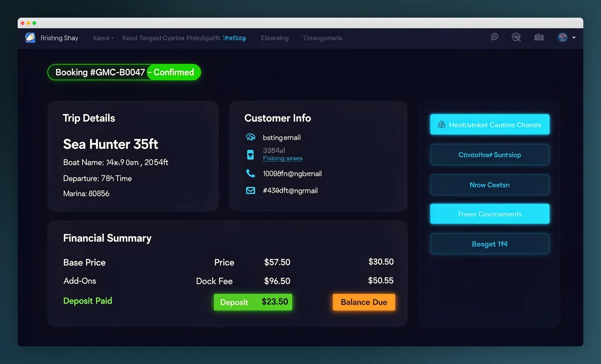Click the Heoblɛtnket Cautine Chands button
This screenshot has width=601, height=364.
[x=490, y=124]
